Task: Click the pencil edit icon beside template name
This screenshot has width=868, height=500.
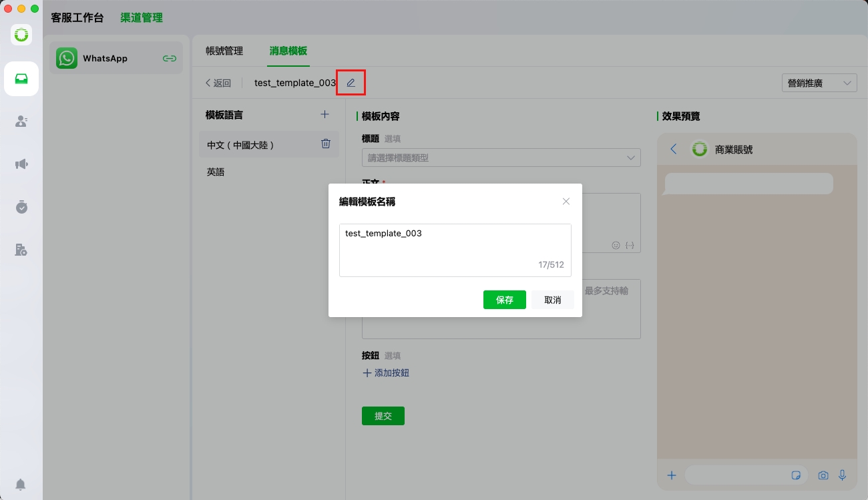Action: pos(351,83)
